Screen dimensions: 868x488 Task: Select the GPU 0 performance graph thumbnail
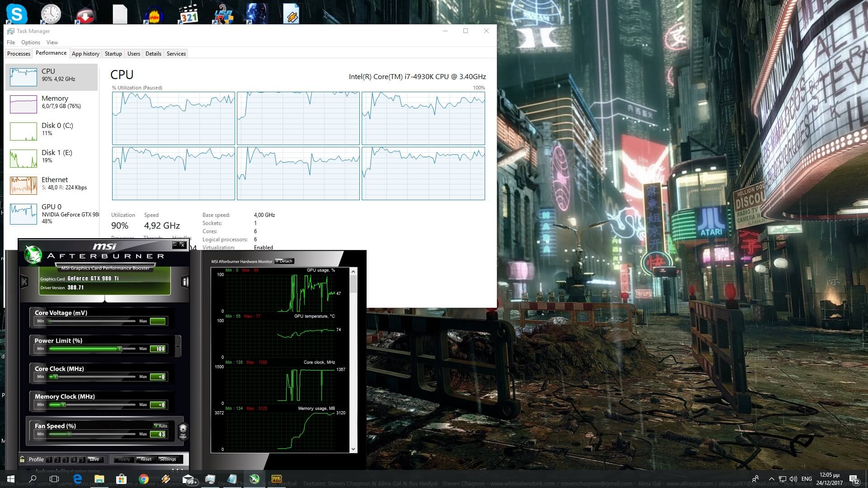(x=24, y=214)
